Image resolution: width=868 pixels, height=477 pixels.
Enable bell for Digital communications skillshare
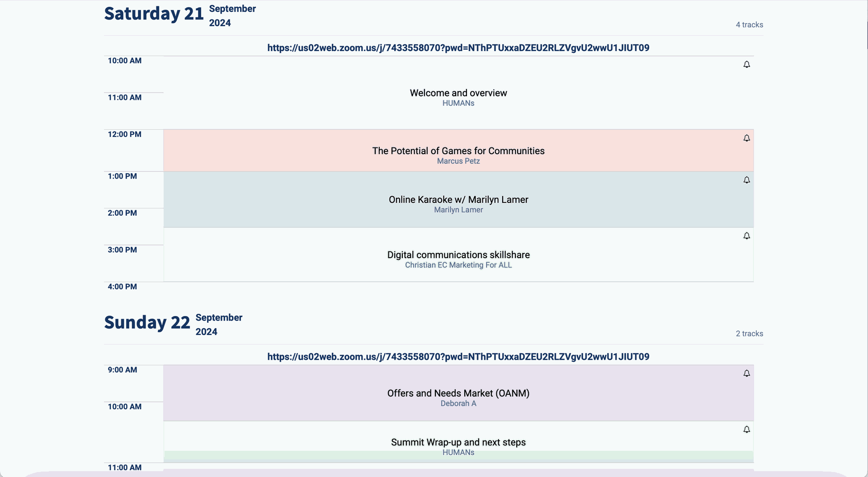[746, 236]
